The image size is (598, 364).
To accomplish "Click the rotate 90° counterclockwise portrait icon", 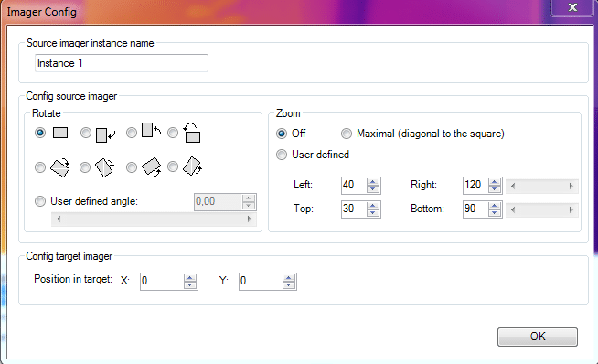I will pyautogui.click(x=152, y=130).
